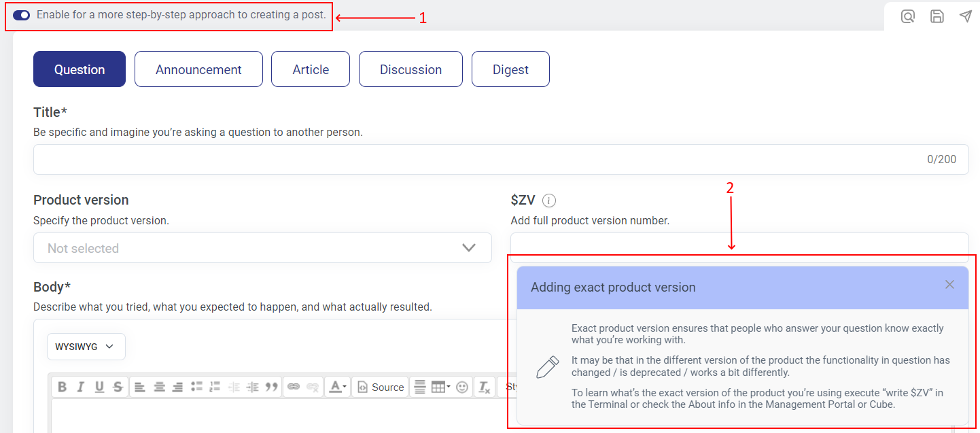Click the Source button in the editor
Screen dimensions: 980x433
(381, 387)
